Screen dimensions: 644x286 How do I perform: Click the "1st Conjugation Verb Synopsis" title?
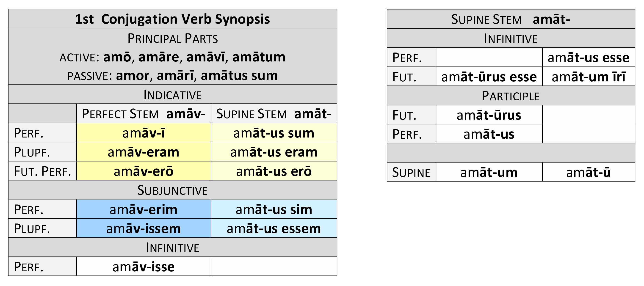(x=172, y=19)
